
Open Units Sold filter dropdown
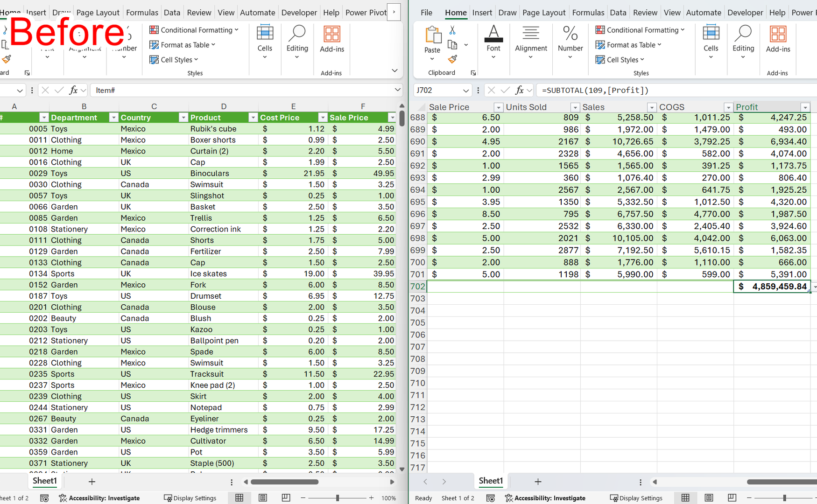(x=575, y=107)
